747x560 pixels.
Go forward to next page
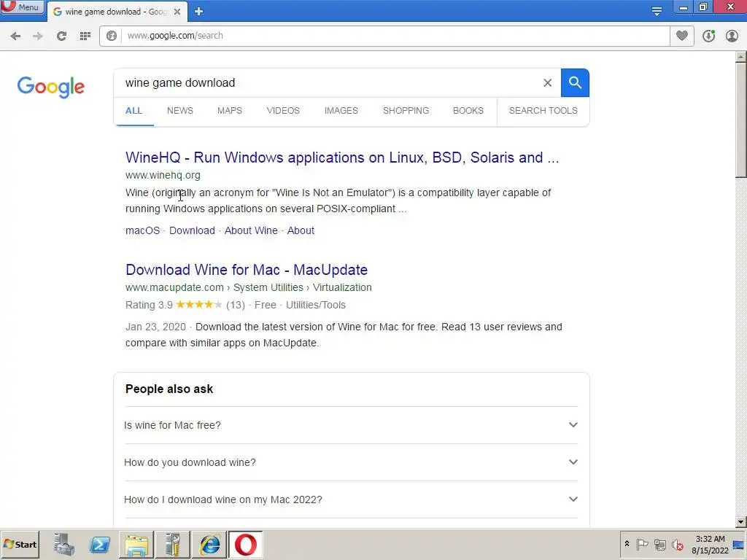38,36
